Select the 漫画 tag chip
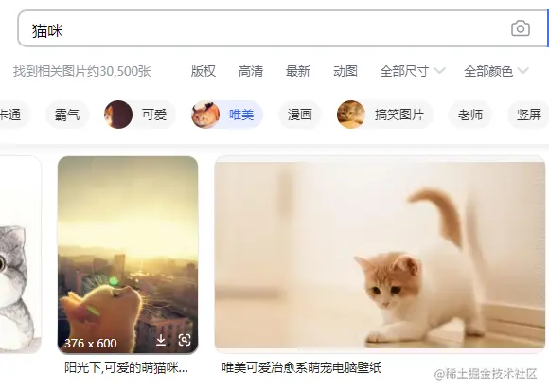Viewport: 549px width, 392px height. 300,115
